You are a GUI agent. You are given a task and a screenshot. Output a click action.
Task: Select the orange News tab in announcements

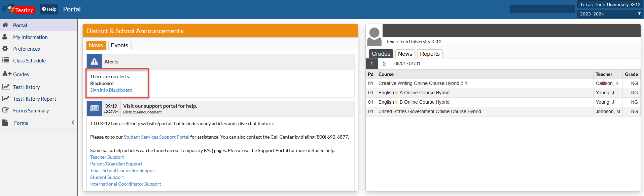(96, 45)
